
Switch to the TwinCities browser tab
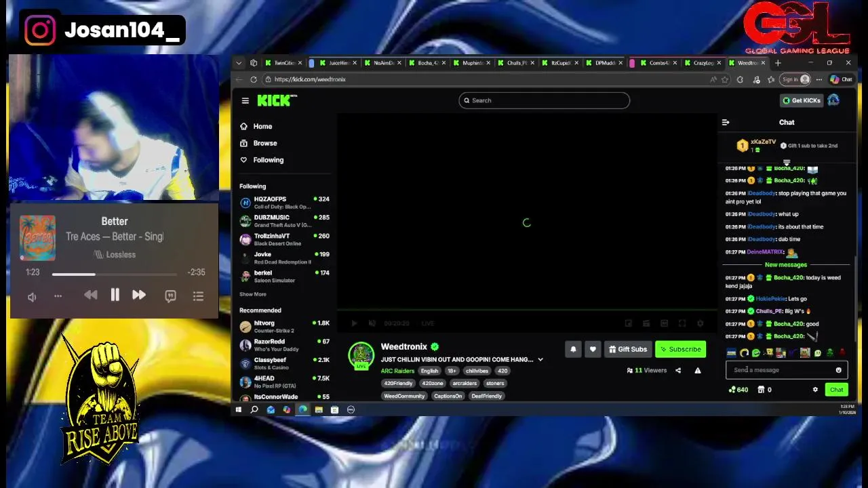pos(283,63)
